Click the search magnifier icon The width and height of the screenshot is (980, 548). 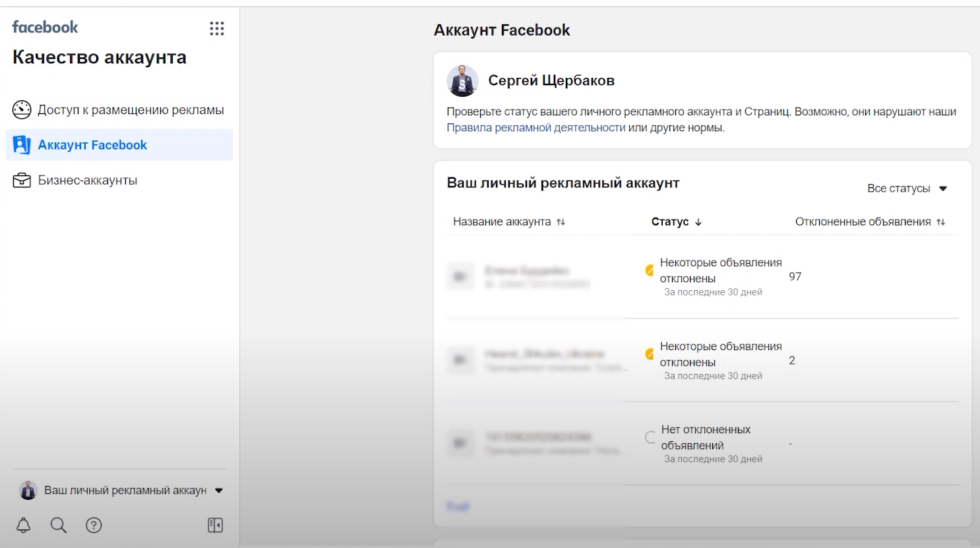(59, 525)
